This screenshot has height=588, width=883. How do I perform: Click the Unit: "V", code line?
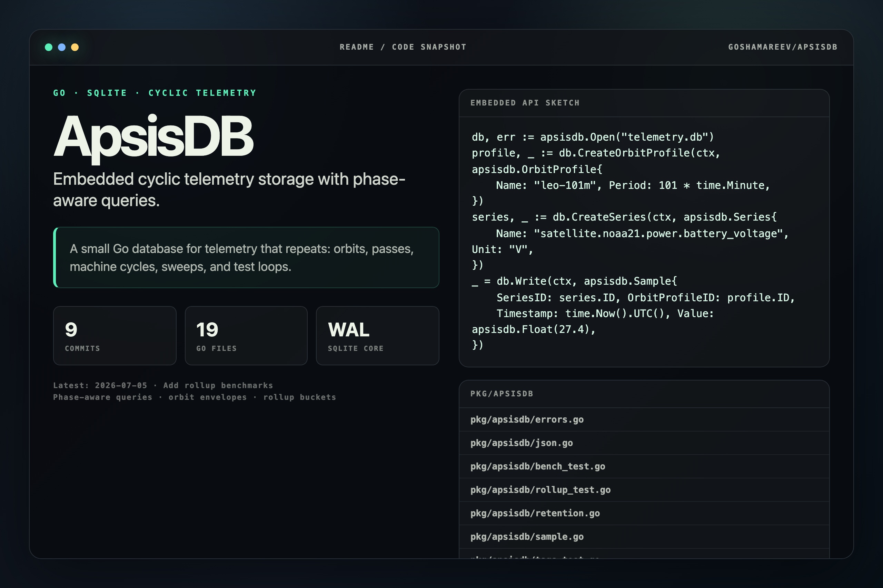click(x=503, y=250)
